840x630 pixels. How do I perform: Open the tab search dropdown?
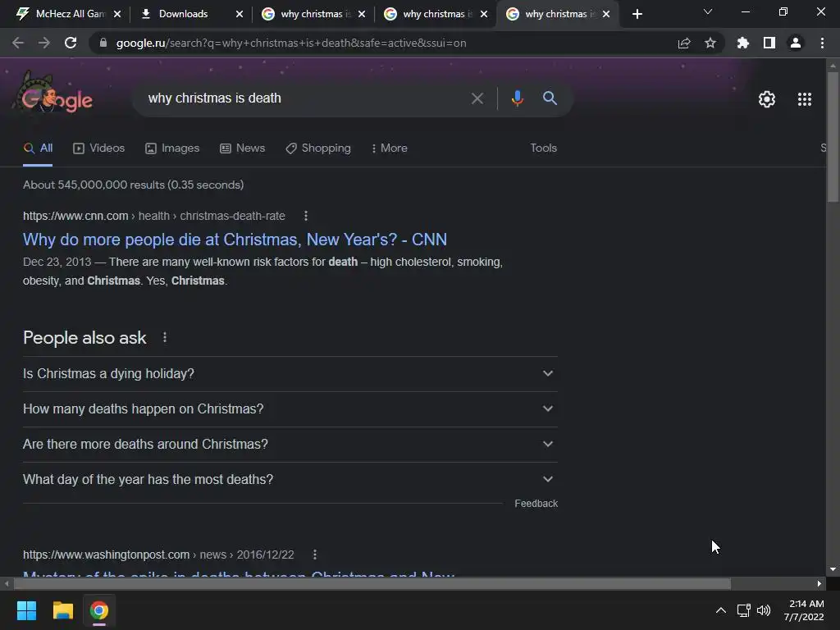708,11
